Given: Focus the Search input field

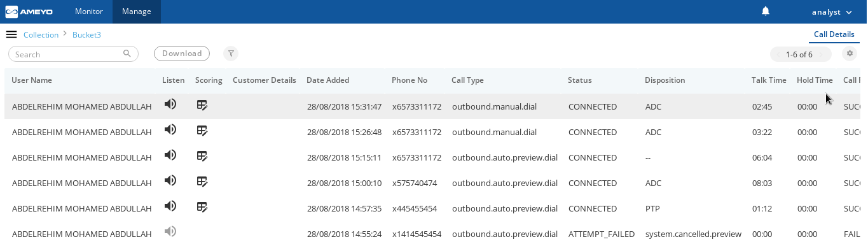Looking at the screenshot, I should (x=73, y=54).
